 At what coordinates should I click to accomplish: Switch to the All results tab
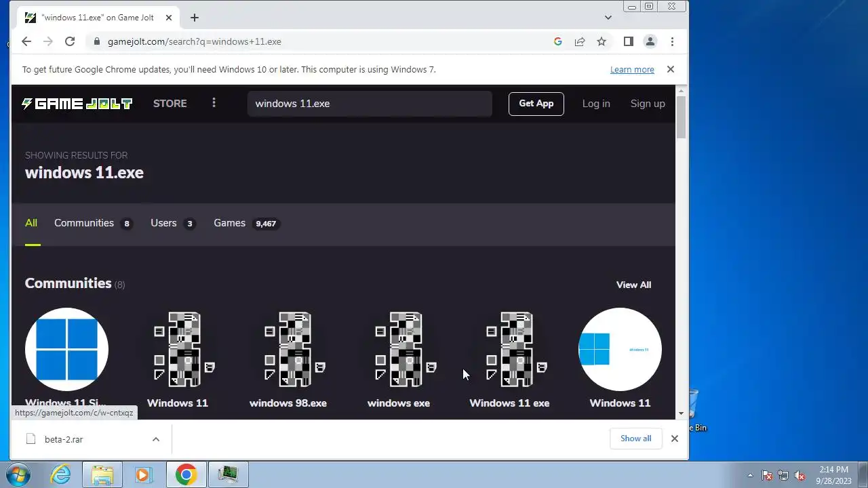[x=31, y=223]
